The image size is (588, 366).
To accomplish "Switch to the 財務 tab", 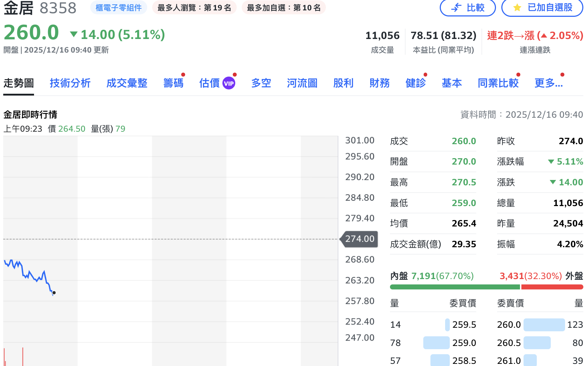I will coord(379,83).
